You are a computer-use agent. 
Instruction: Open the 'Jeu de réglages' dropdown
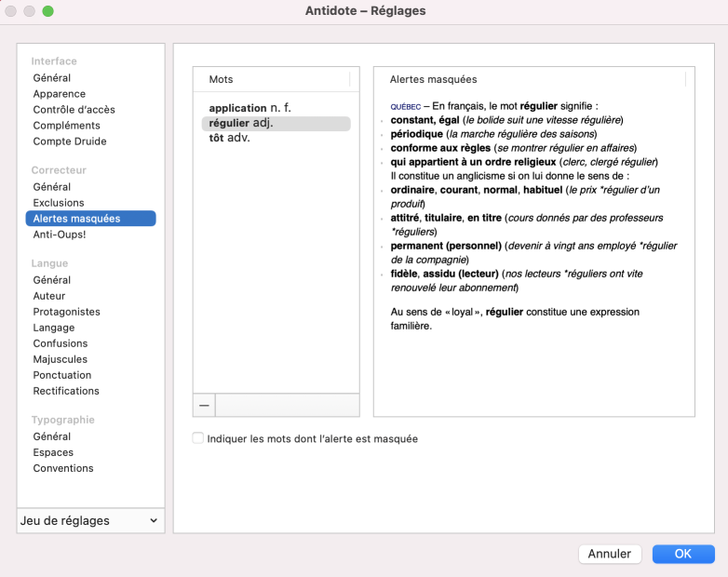(90, 521)
